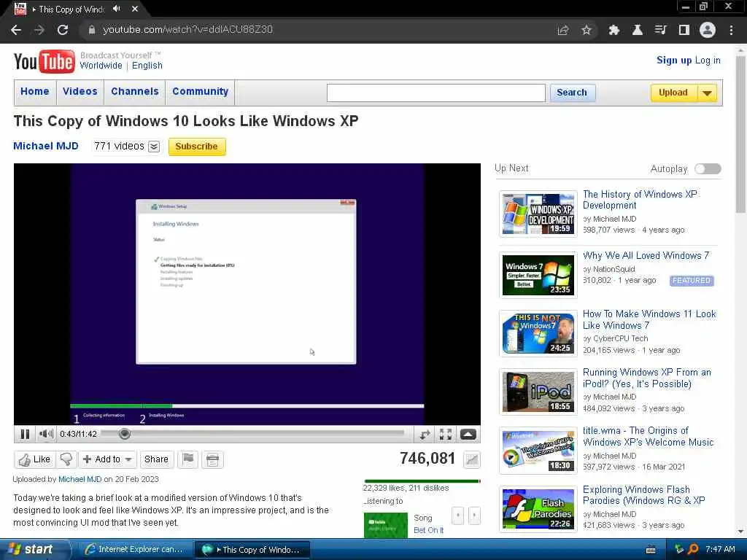Click the Share button
The width and height of the screenshot is (747, 560).
pos(156,459)
